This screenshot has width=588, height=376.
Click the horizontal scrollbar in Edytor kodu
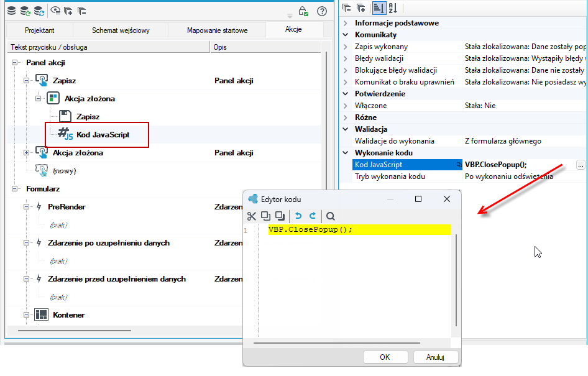click(337, 342)
